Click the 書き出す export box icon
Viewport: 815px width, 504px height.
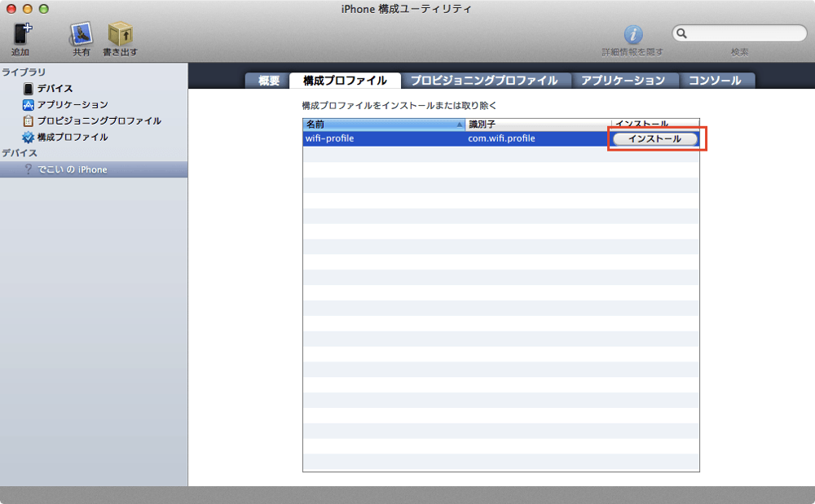(120, 34)
